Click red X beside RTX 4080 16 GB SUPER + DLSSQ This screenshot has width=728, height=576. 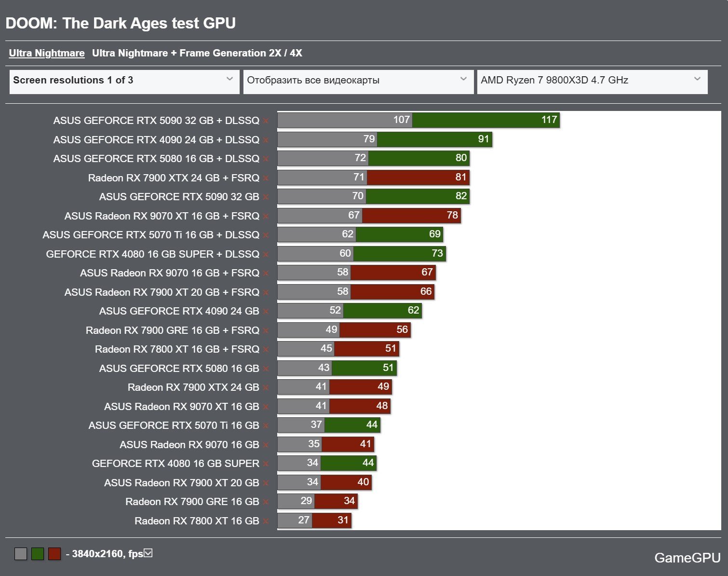(266, 255)
